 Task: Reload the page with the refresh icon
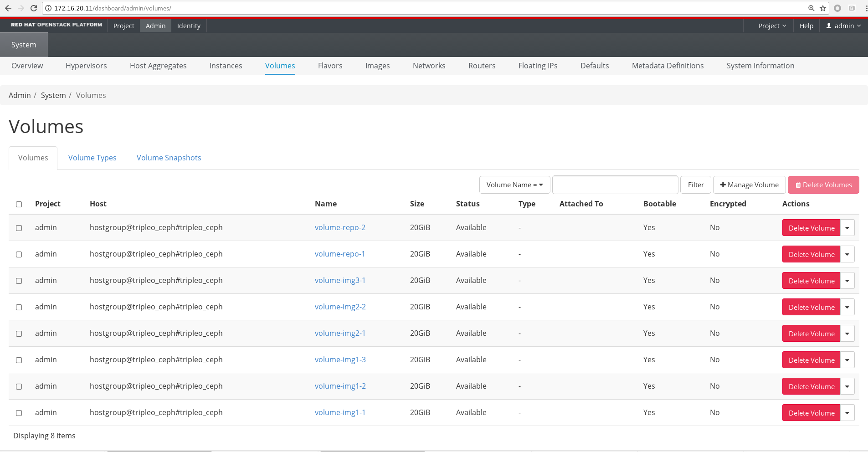pyautogui.click(x=34, y=8)
